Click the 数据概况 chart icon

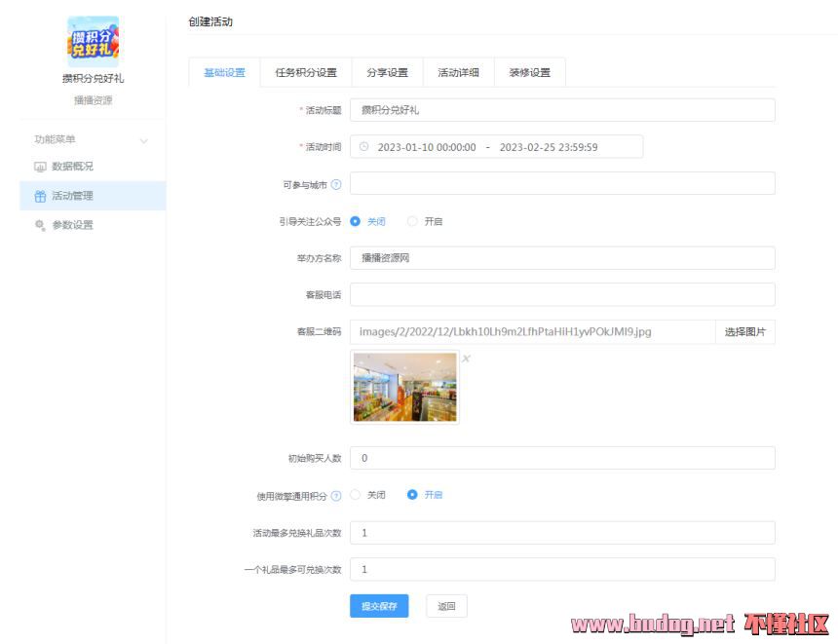(x=40, y=167)
